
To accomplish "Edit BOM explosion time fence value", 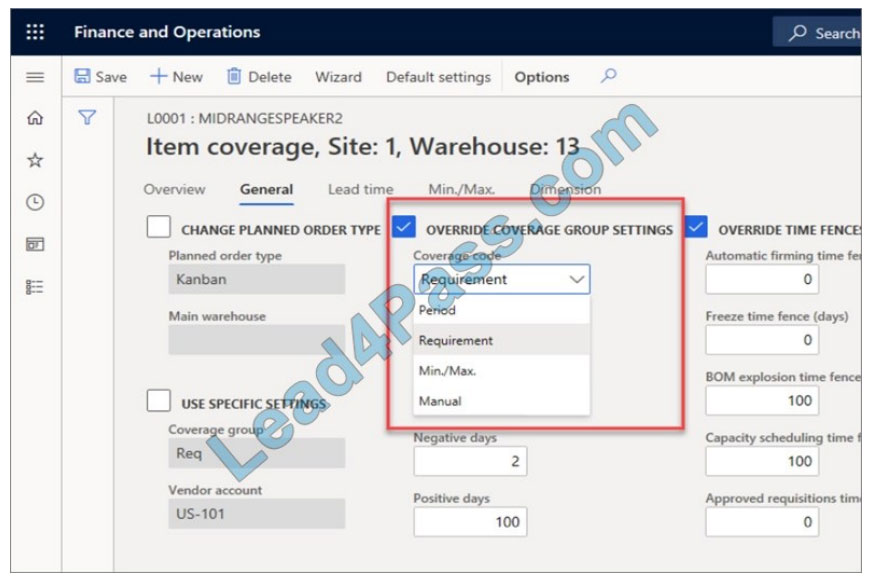I will tap(762, 400).
